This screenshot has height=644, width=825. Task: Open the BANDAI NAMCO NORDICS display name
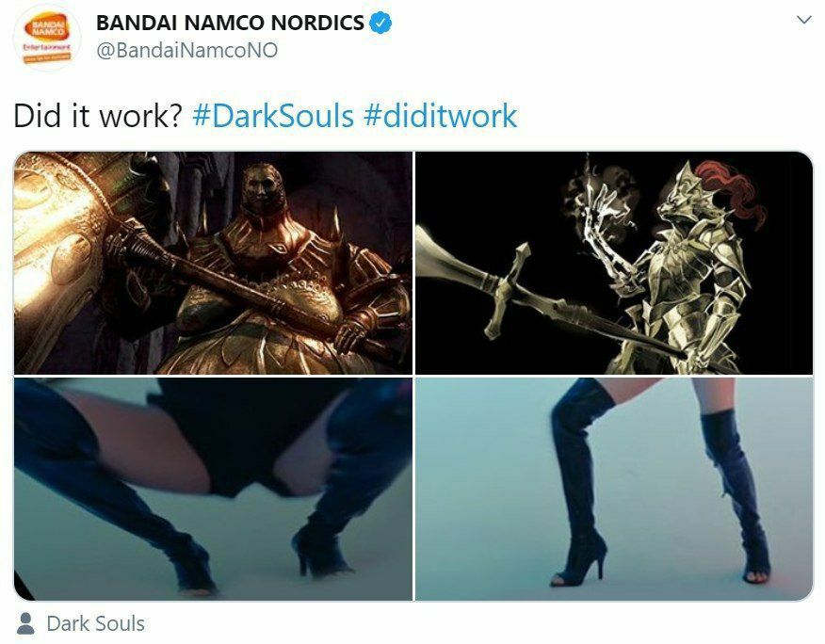(230, 24)
